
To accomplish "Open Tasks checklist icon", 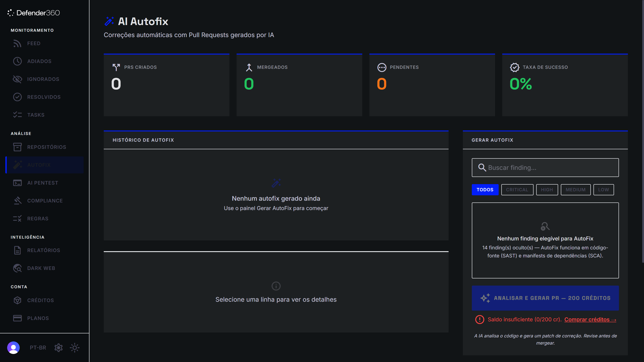I will point(17,115).
